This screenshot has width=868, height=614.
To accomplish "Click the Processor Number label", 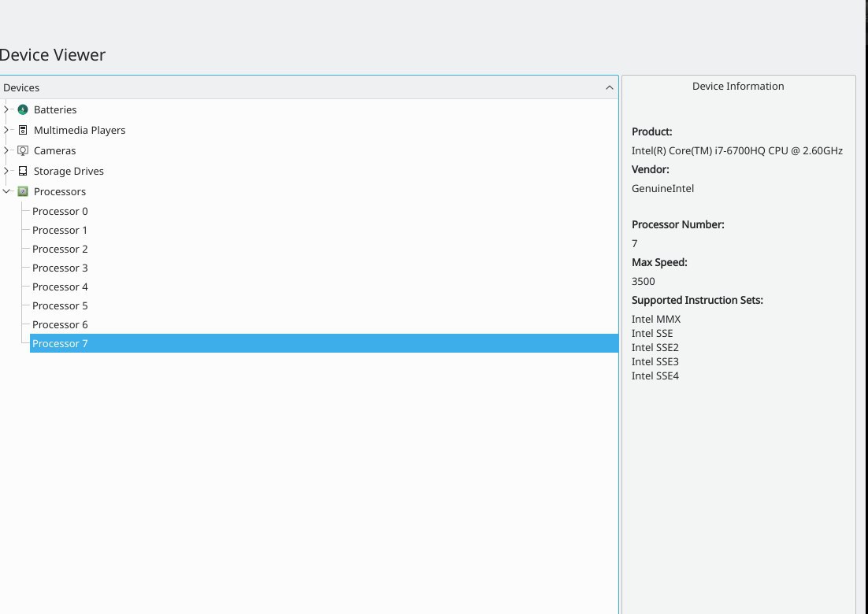I will (x=677, y=224).
